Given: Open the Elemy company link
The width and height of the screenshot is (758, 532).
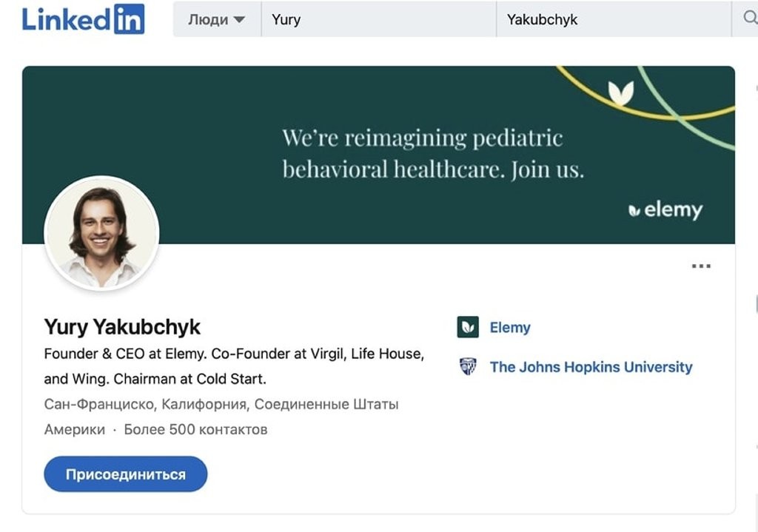Looking at the screenshot, I should pos(510,327).
